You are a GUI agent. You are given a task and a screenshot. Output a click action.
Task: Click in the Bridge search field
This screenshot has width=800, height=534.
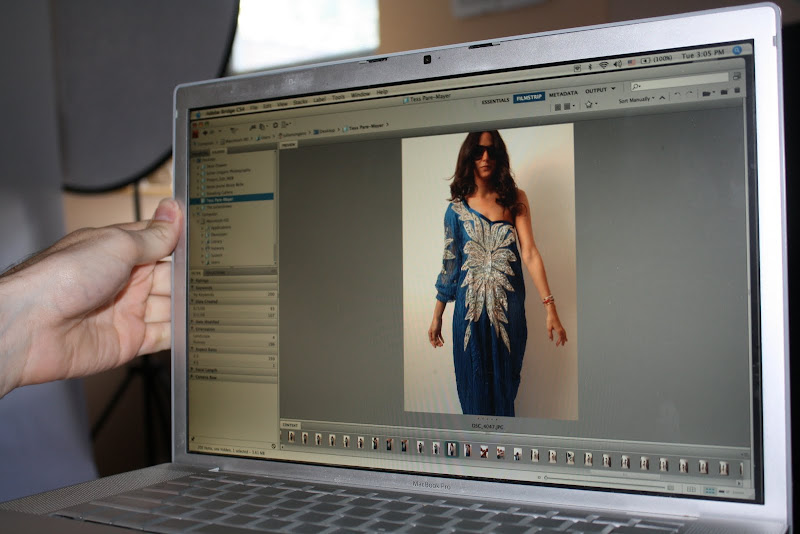(x=680, y=81)
